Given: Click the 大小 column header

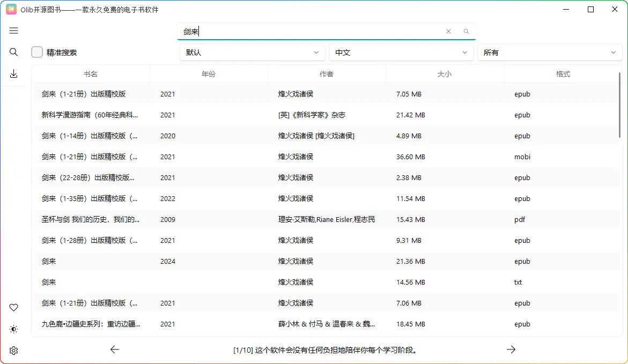Looking at the screenshot, I should (x=445, y=74).
